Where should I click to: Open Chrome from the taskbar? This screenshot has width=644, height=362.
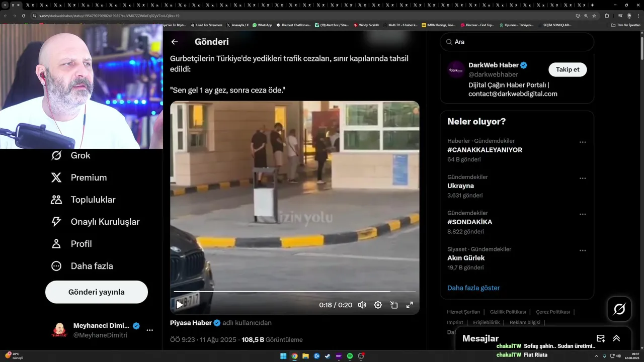coord(294,356)
